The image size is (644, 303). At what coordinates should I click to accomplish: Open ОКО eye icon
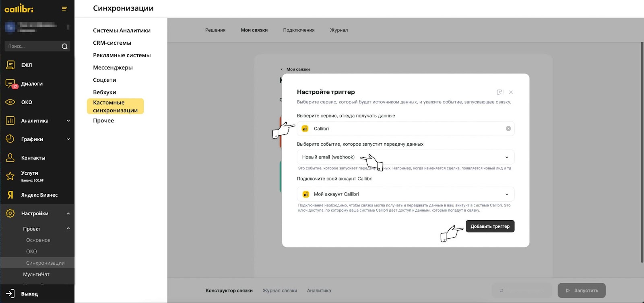10,102
